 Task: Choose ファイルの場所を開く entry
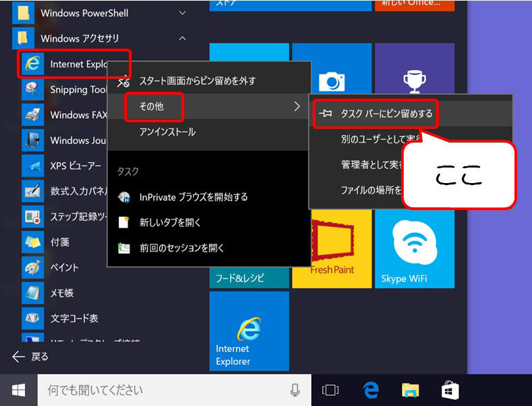[371, 190]
